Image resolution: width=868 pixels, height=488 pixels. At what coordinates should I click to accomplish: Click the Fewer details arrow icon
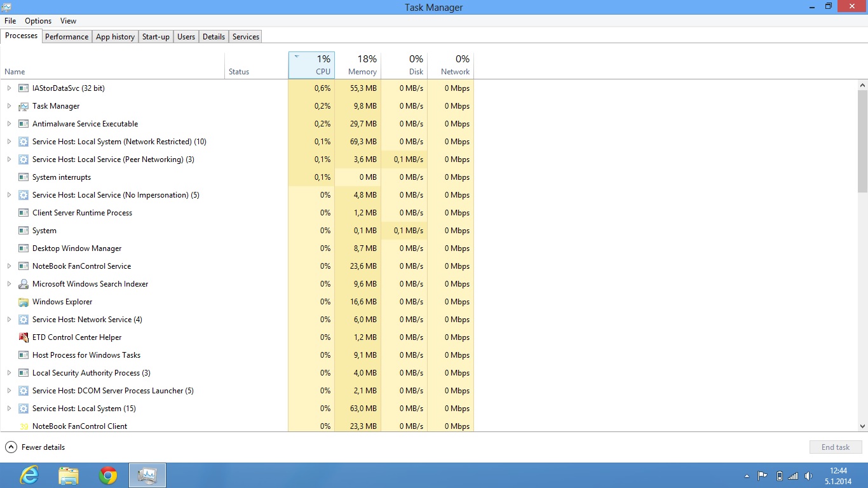pos(11,447)
